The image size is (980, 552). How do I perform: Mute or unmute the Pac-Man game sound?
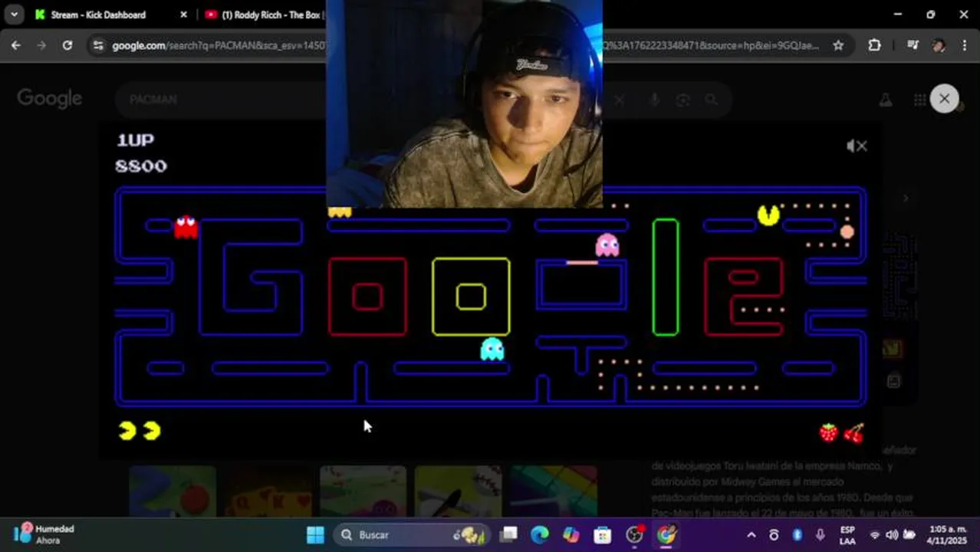coord(857,146)
